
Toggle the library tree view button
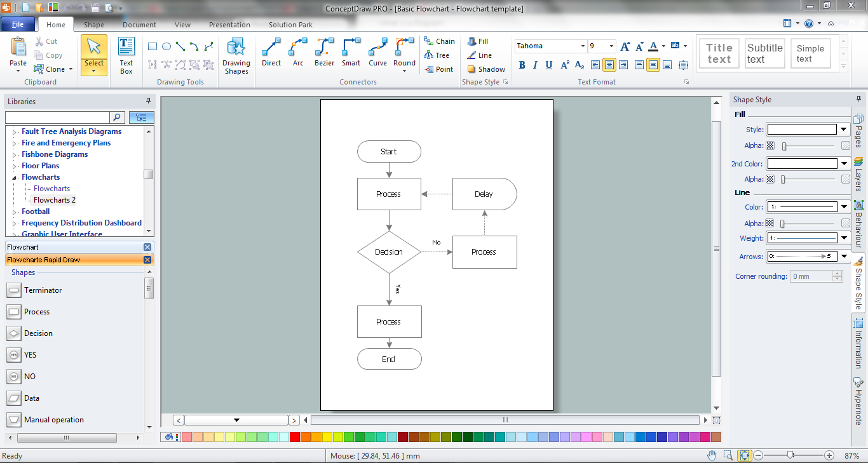[x=141, y=117]
